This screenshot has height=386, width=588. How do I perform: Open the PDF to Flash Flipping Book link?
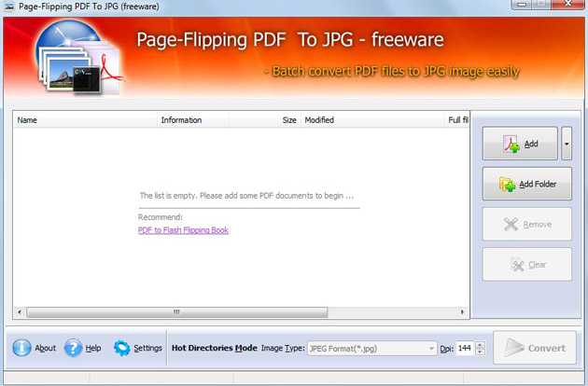point(183,230)
